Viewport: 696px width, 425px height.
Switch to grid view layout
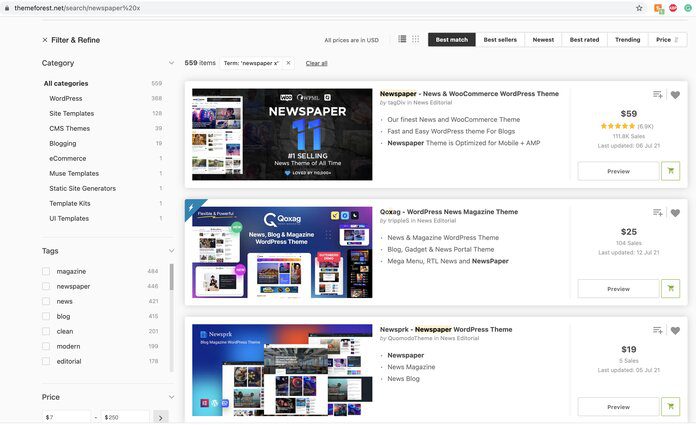(x=415, y=39)
